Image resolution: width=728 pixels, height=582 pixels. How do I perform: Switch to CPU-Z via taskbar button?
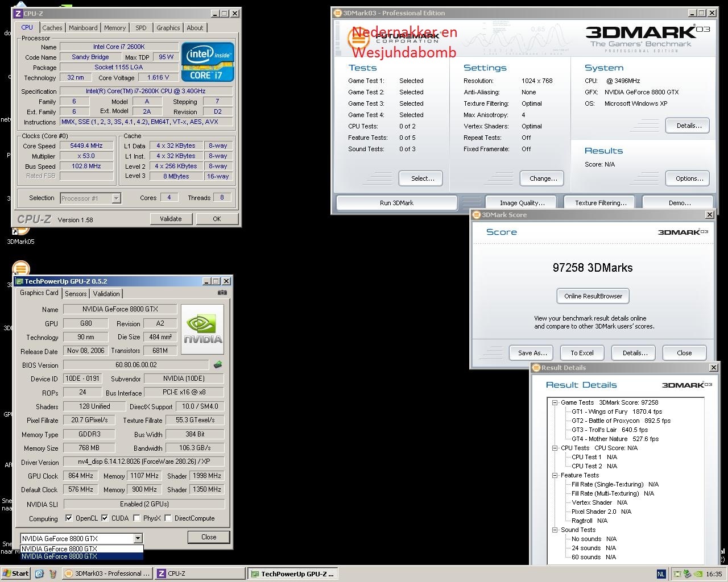pyautogui.click(x=200, y=573)
